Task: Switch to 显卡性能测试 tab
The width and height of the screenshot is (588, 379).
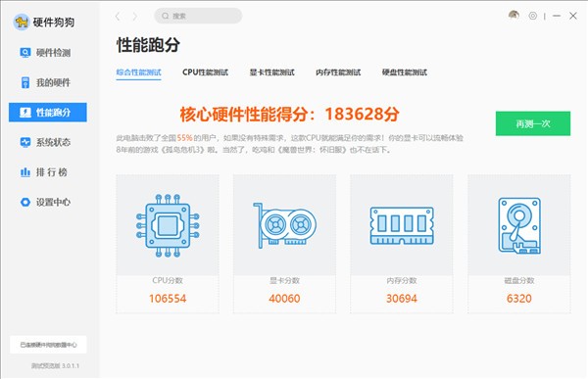Action: [271, 72]
